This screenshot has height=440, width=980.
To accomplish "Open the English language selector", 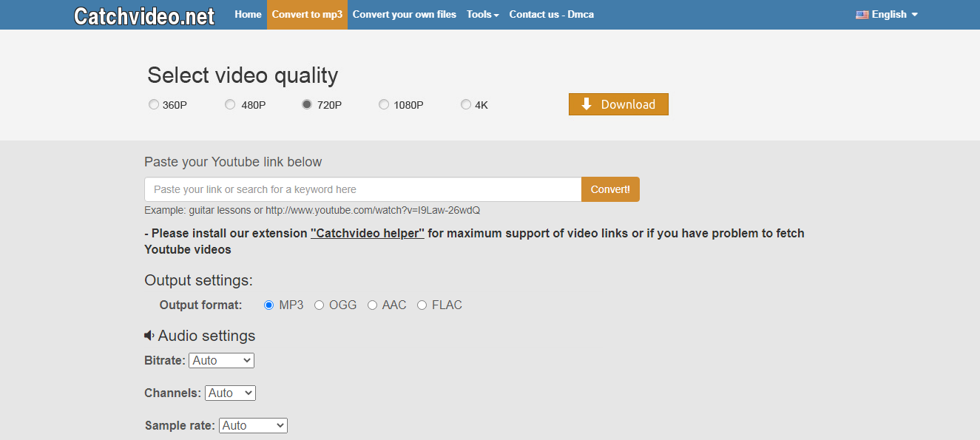I will tap(887, 14).
